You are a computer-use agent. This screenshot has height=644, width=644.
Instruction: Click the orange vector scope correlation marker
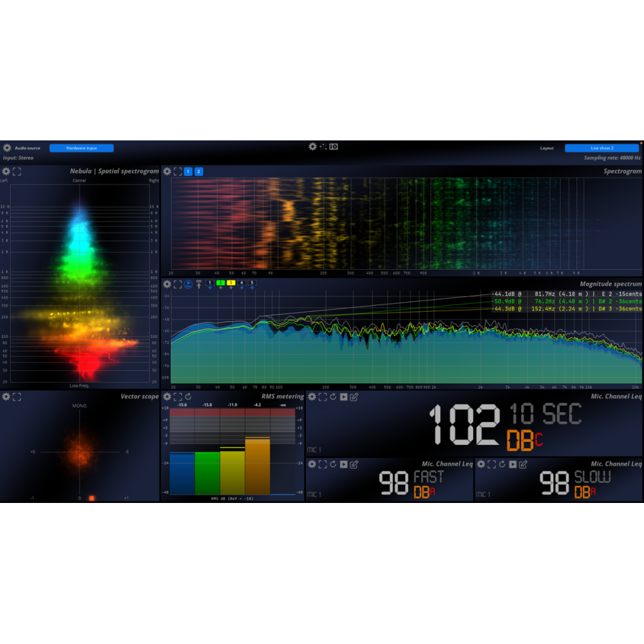coord(91,498)
